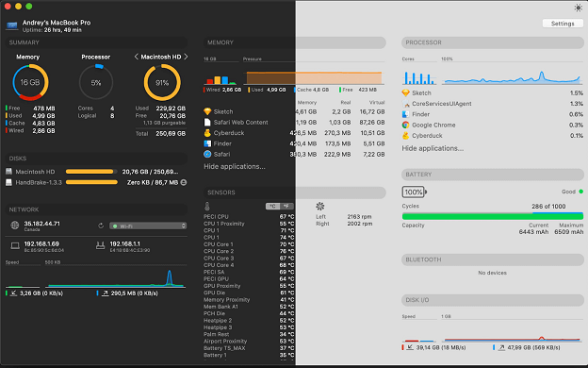Select the Safari Web Content document icon

207,122
